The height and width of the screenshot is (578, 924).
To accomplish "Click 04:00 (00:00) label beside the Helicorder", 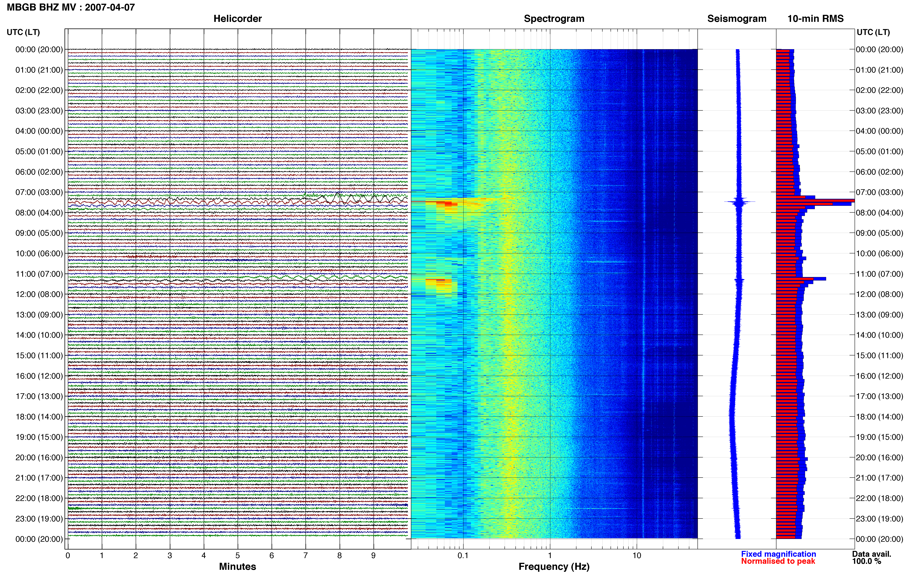I will pos(39,131).
